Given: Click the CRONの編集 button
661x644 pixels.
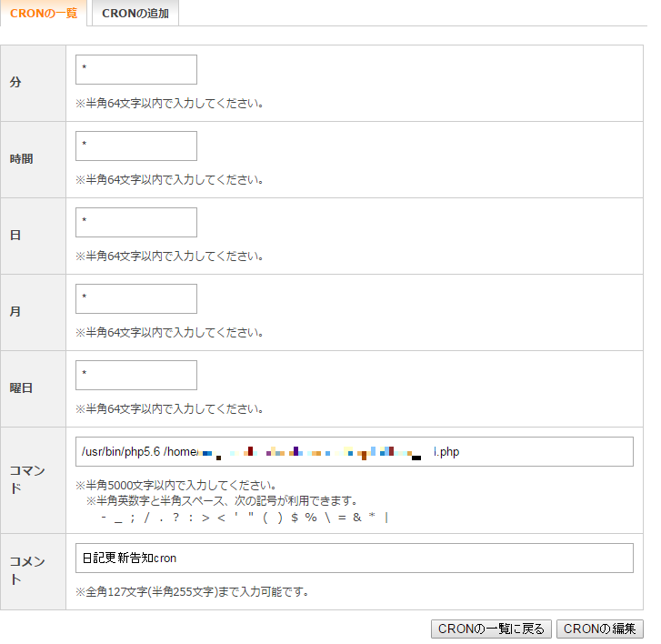Looking at the screenshot, I should 599,629.
